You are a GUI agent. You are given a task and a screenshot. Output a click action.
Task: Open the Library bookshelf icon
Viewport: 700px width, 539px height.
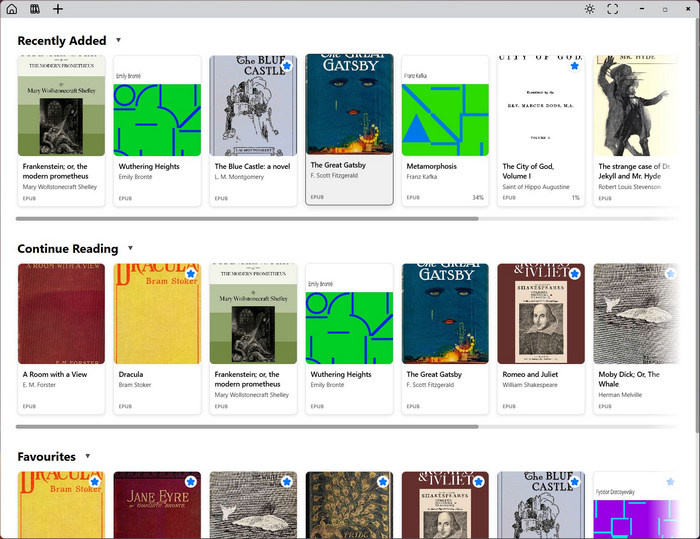35,9
